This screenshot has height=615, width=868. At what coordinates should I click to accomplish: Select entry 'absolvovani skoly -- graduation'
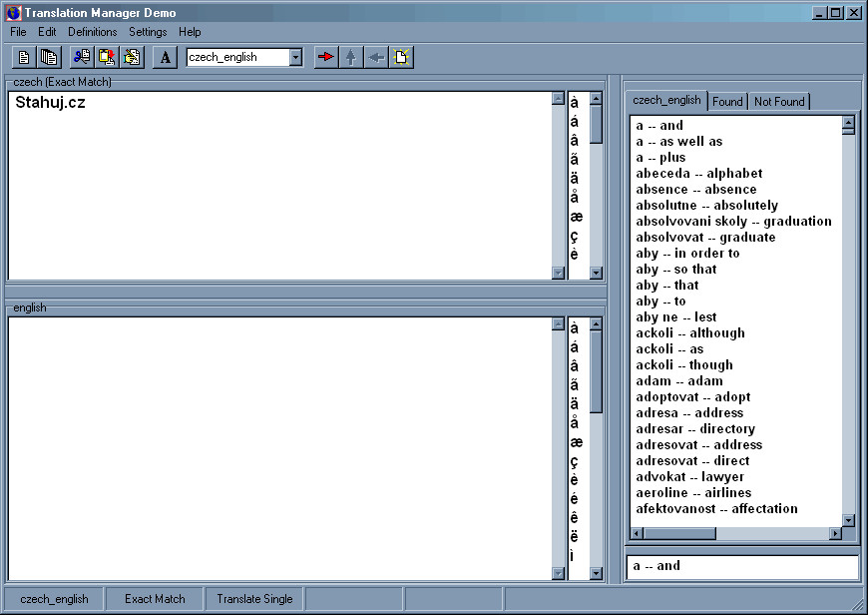point(733,222)
